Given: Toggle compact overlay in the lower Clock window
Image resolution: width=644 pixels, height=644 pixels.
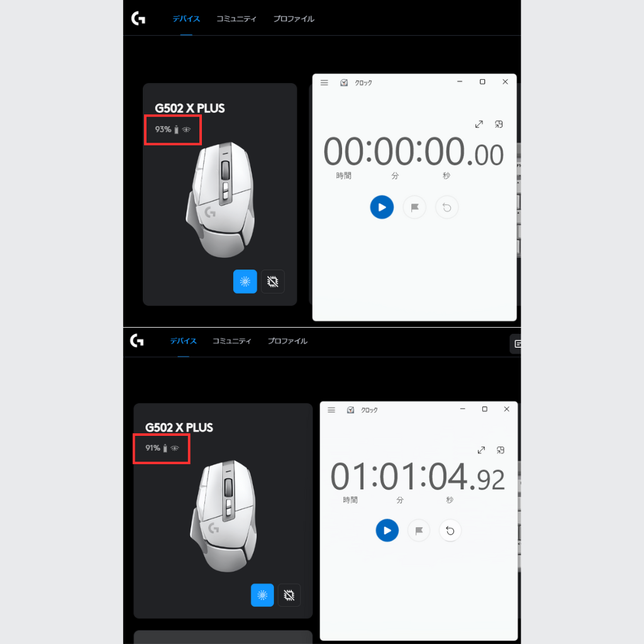Looking at the screenshot, I should [500, 450].
